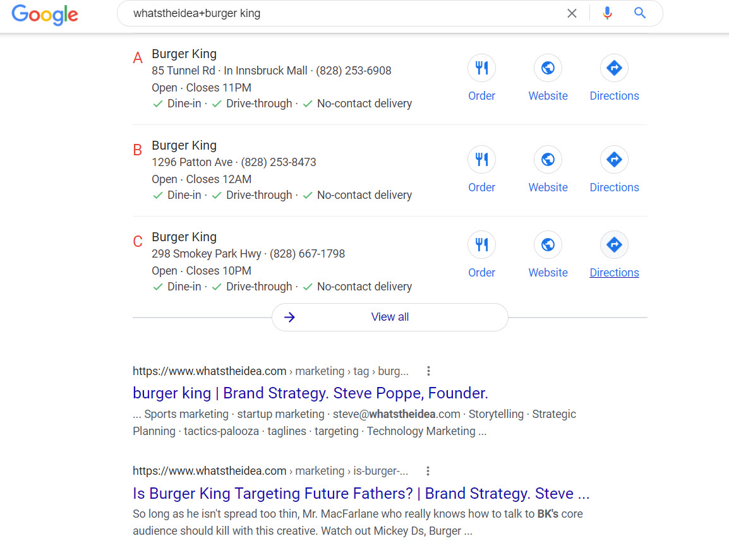Viewport: 729px width, 560px height.
Task: Click inside the search query field
Action: 341,13
